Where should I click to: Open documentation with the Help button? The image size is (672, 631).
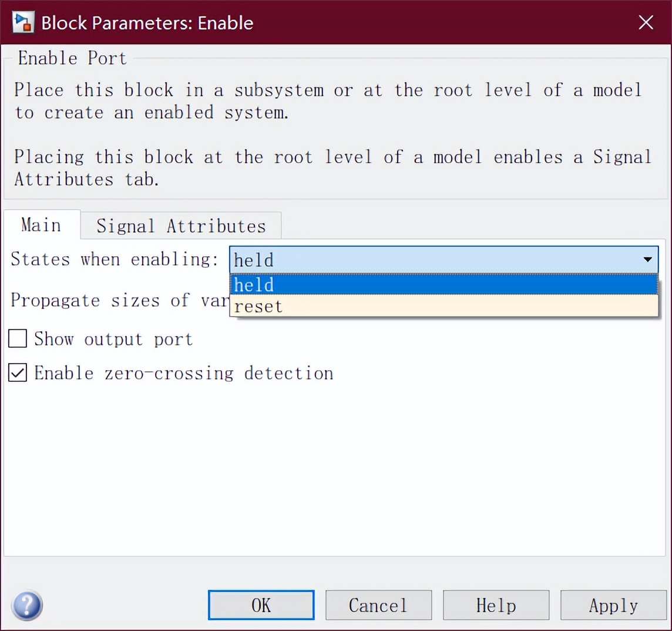(496, 605)
